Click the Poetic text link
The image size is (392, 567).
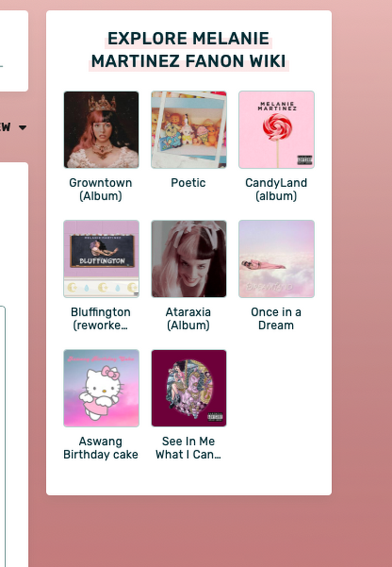[188, 183]
